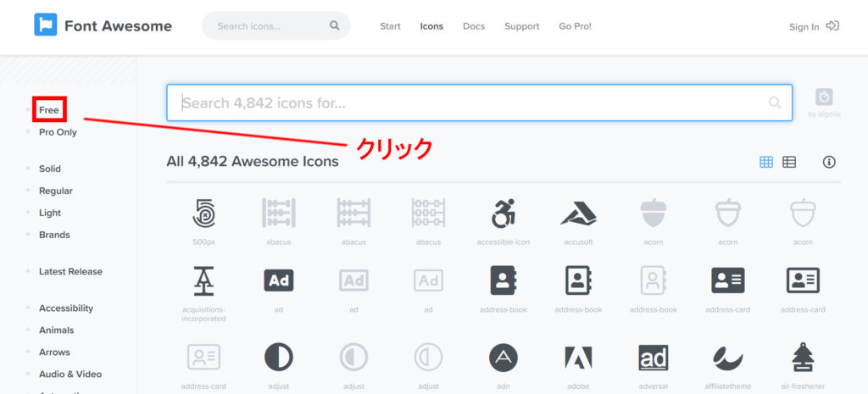Select the accessible-icon wheelchair icon
Image resolution: width=868 pixels, height=394 pixels.
(504, 213)
